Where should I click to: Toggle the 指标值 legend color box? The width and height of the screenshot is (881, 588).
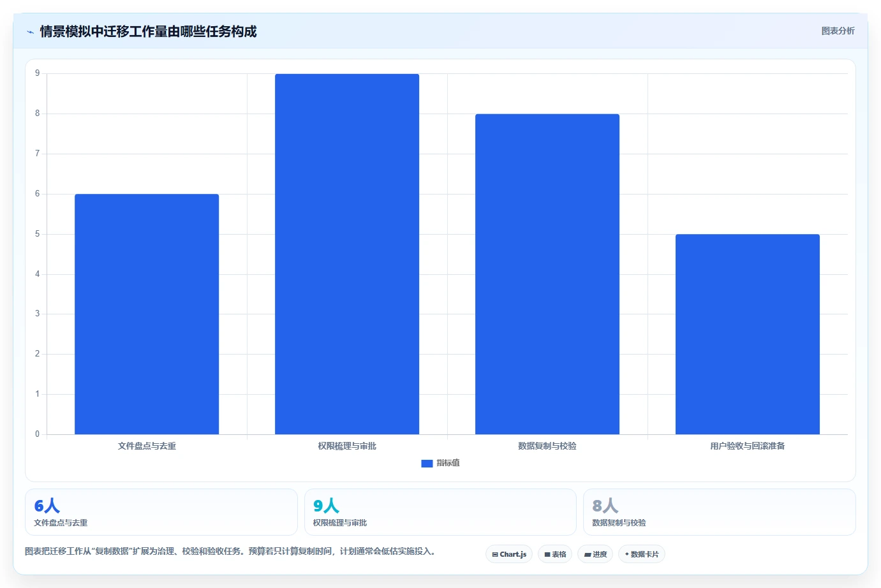pos(427,464)
